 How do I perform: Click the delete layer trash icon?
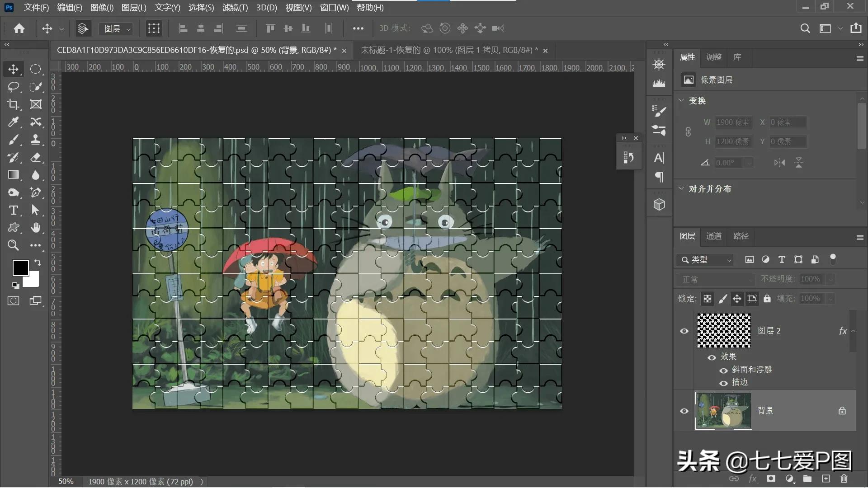pyautogui.click(x=844, y=479)
